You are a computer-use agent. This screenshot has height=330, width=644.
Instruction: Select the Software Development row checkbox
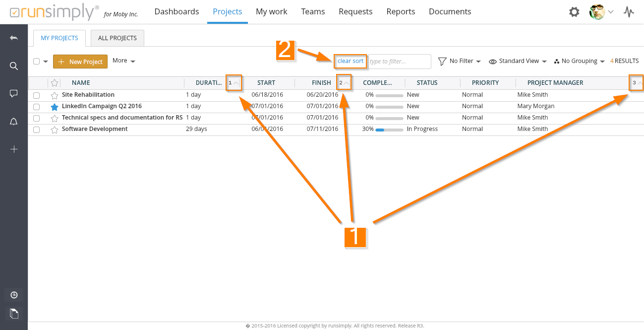[36, 130]
